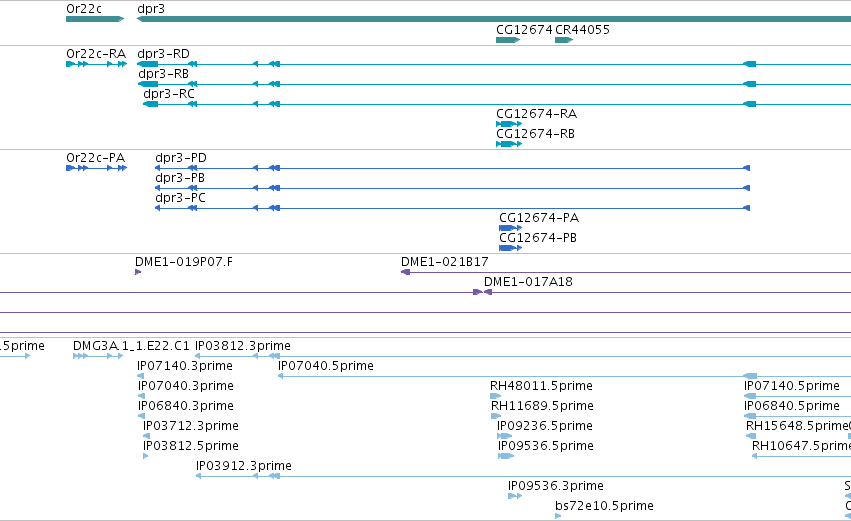Click the IP09536.5prime EST label
The width and height of the screenshot is (851, 521).
[x=546, y=447]
